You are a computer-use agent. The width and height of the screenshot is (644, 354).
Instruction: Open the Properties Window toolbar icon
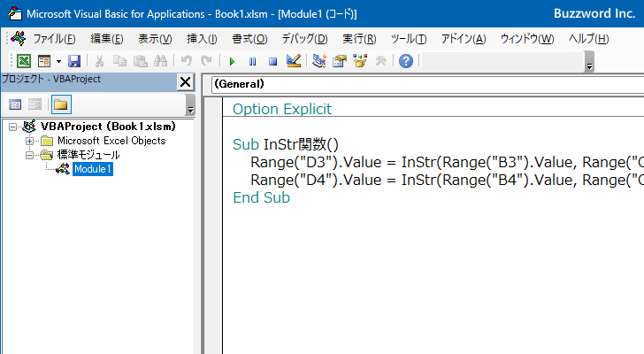click(x=340, y=61)
